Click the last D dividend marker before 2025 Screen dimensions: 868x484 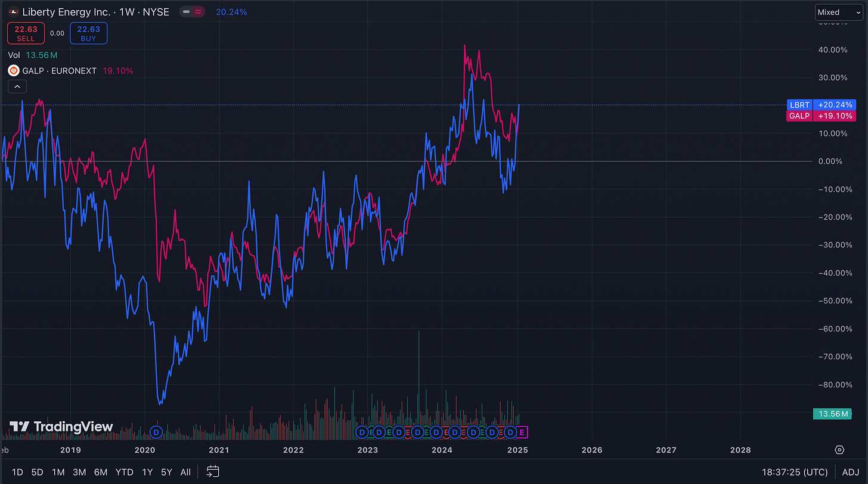510,432
